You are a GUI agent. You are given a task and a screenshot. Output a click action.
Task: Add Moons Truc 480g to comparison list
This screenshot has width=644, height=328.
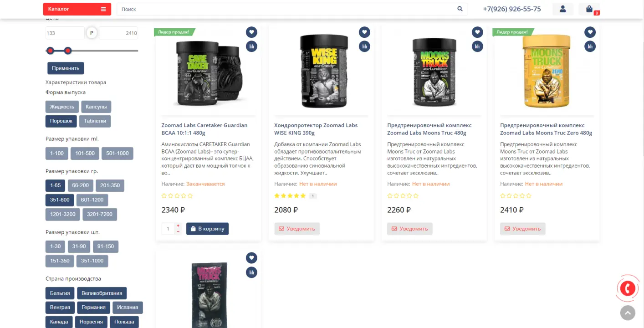(x=477, y=46)
